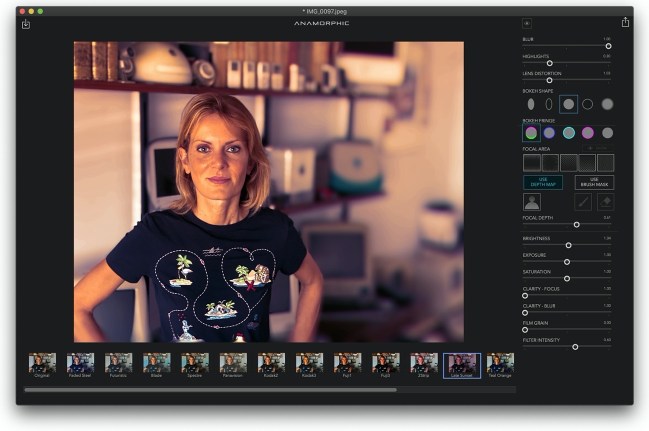649x431 pixels.
Task: Toggle the before/after eye preview icon
Action: (x=527, y=24)
